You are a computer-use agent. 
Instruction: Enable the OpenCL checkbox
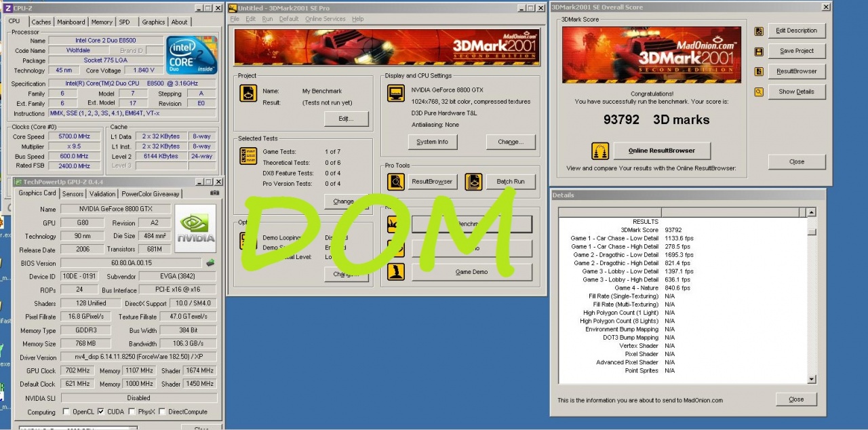(66, 412)
